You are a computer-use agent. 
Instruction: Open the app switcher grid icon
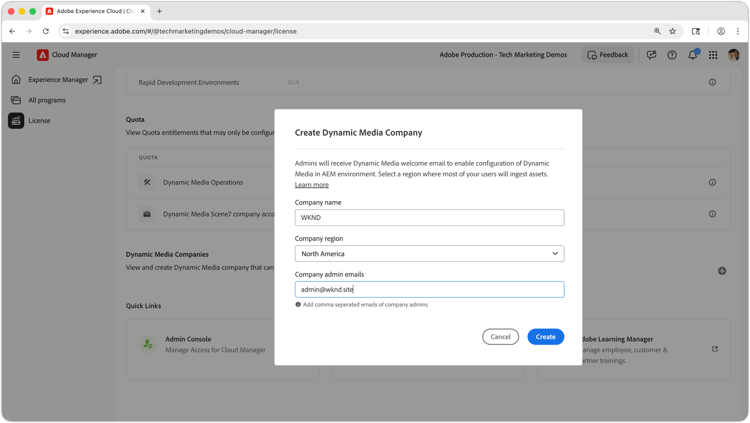coord(713,55)
